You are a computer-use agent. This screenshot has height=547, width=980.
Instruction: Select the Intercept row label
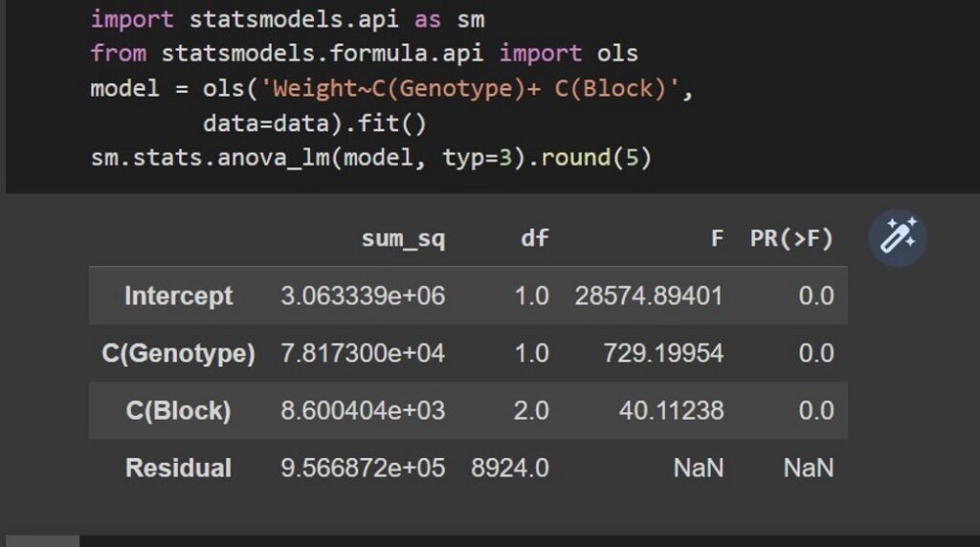[x=179, y=295]
